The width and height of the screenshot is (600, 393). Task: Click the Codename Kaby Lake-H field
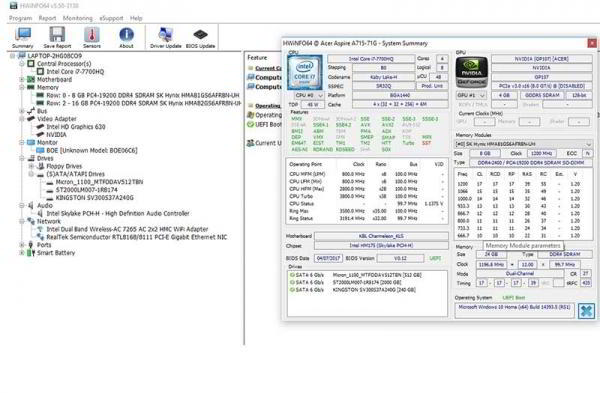click(383, 77)
